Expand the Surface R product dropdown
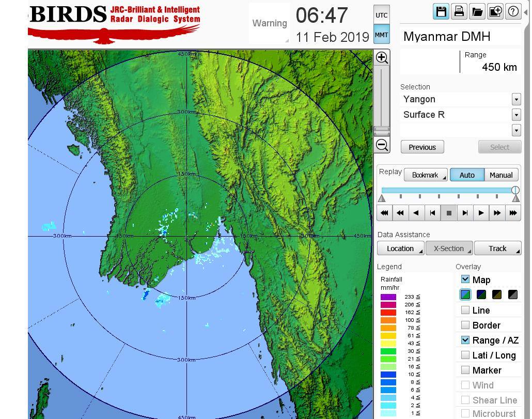 [x=516, y=115]
